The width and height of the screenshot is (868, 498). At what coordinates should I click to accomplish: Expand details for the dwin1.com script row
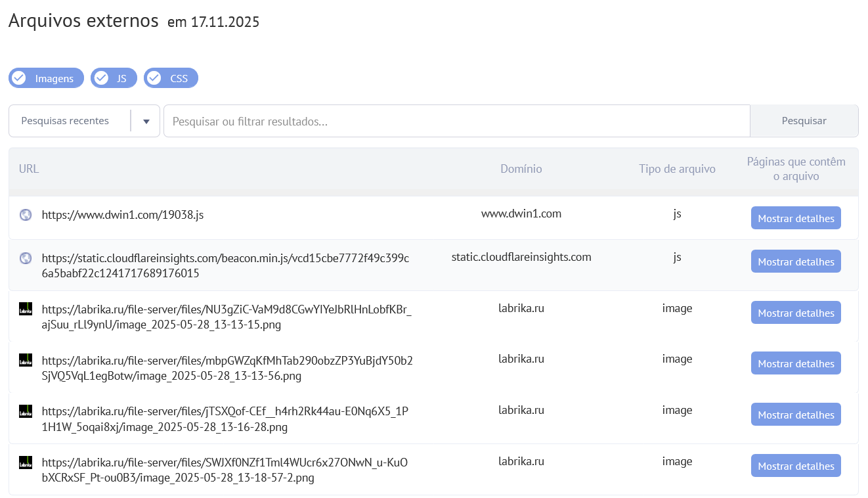click(796, 217)
